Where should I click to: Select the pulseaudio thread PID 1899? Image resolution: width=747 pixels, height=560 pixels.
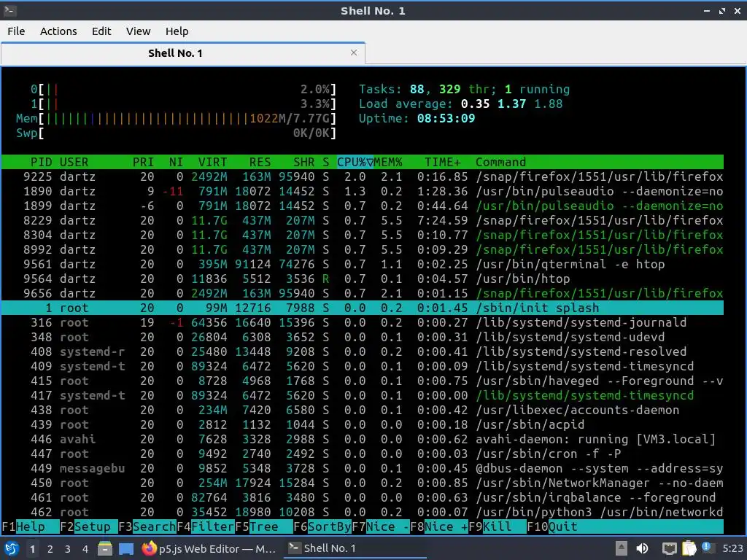coord(362,206)
